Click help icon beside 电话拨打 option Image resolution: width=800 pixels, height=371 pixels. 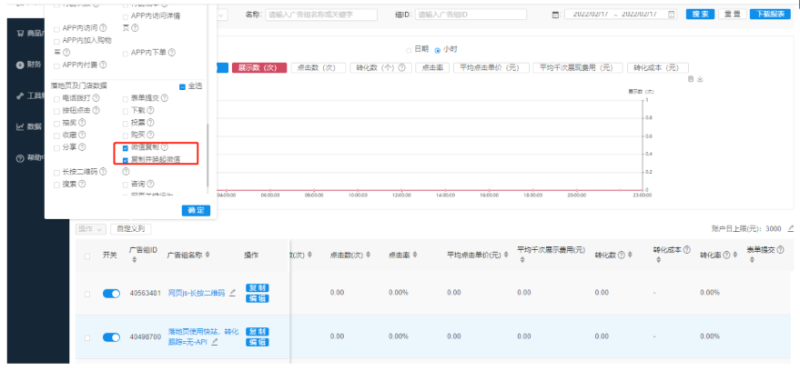(x=96, y=98)
